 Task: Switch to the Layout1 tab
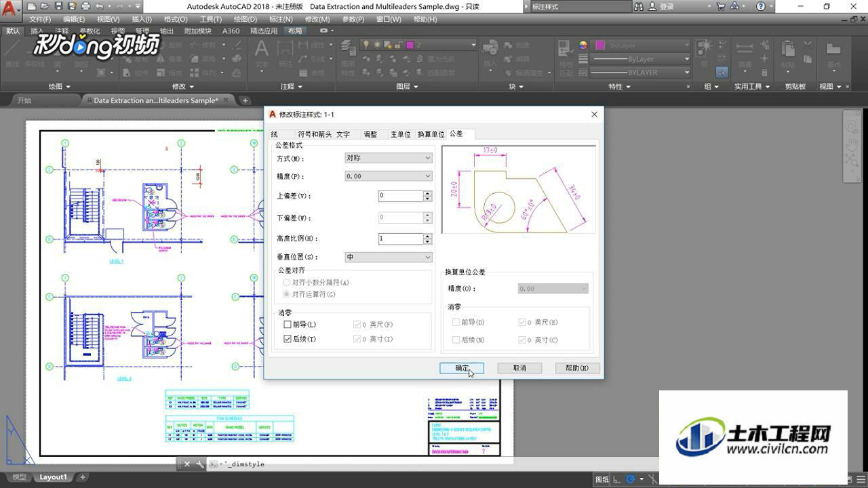click(53, 477)
